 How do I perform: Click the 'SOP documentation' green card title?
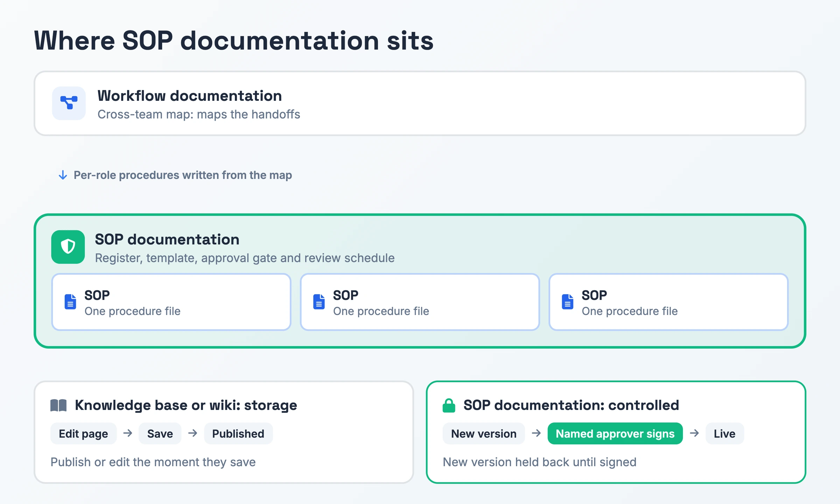pos(167,239)
